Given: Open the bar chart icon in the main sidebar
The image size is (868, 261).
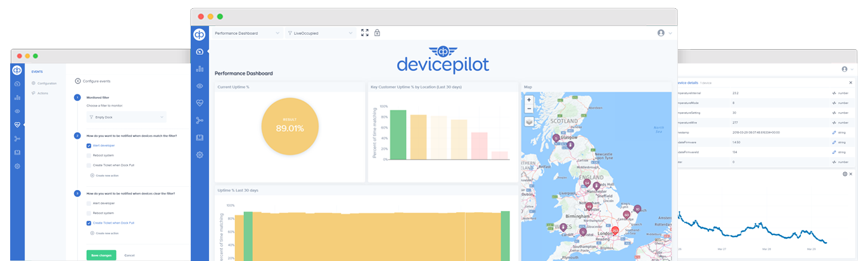Looking at the screenshot, I should pyautogui.click(x=200, y=69).
